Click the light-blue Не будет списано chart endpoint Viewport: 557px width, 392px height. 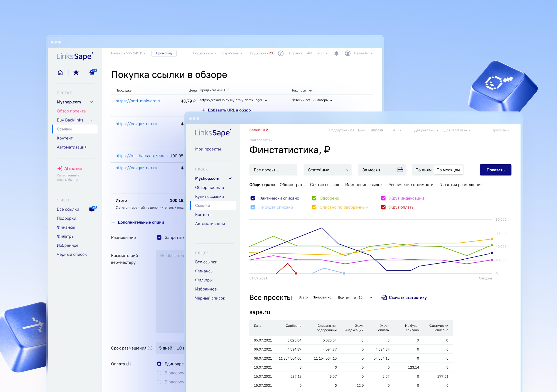tap(344, 274)
